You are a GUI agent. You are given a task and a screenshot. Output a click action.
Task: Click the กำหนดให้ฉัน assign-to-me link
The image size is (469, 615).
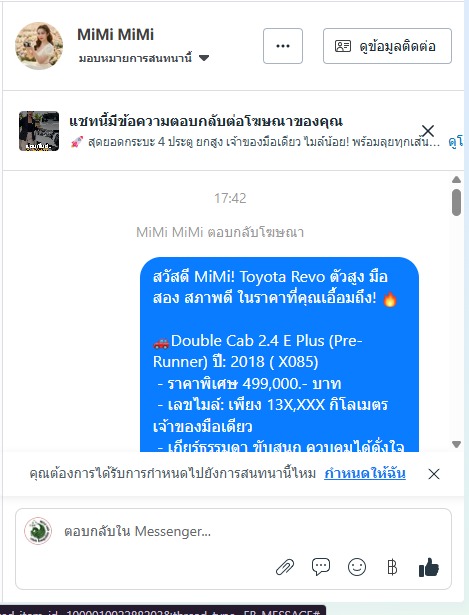(365, 473)
